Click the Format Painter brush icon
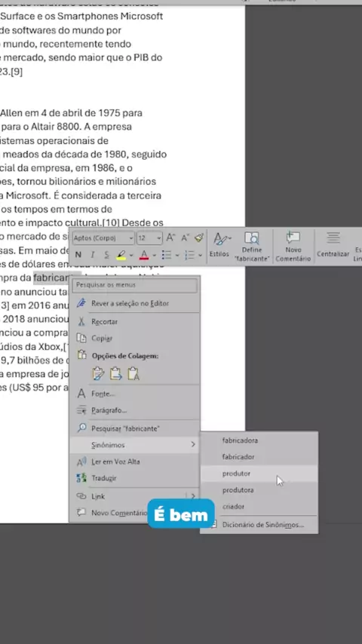362x644 pixels. 199,238
